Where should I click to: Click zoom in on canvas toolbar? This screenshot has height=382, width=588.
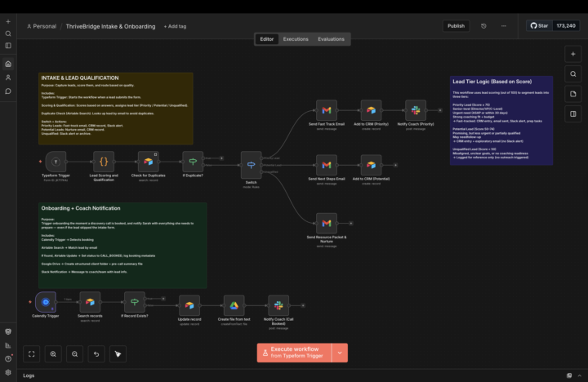(x=53, y=354)
